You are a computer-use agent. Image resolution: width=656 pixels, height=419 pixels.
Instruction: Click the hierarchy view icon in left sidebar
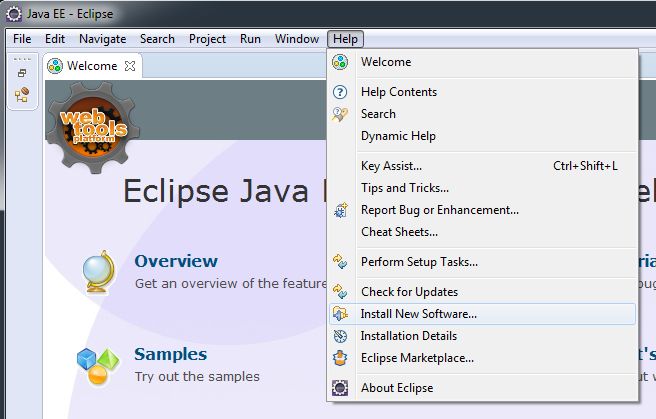(x=22, y=95)
